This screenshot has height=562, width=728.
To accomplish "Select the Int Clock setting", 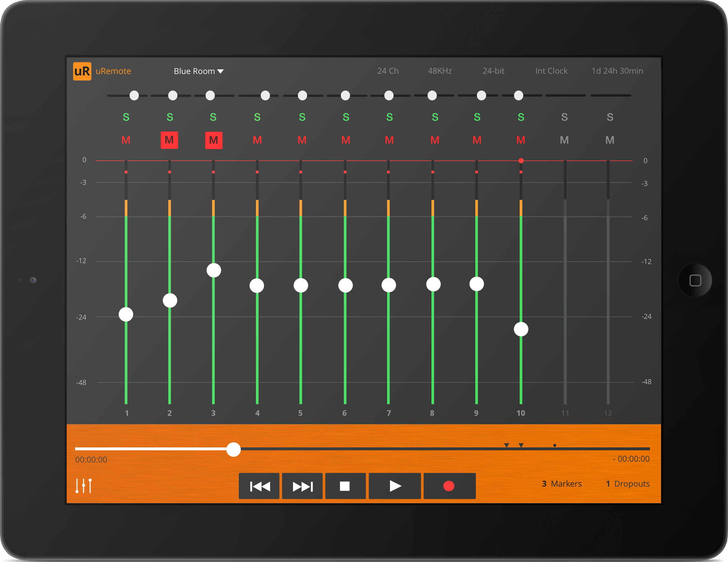I will point(551,71).
